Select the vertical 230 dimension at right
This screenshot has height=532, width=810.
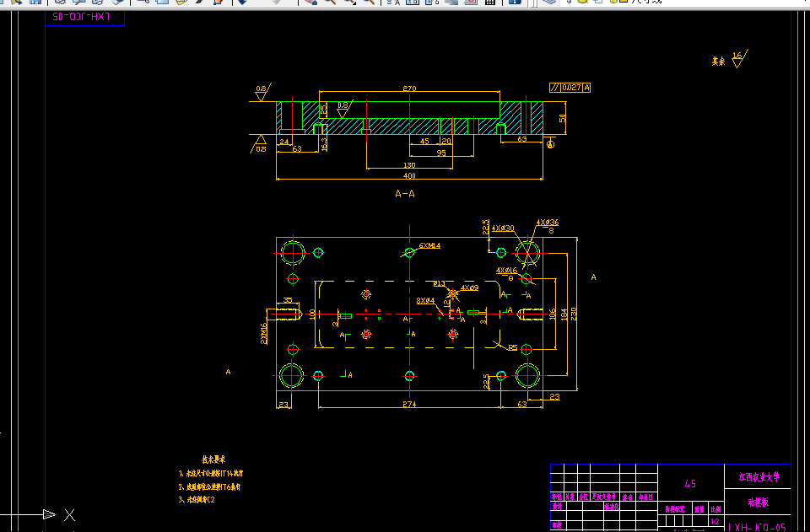pos(574,314)
